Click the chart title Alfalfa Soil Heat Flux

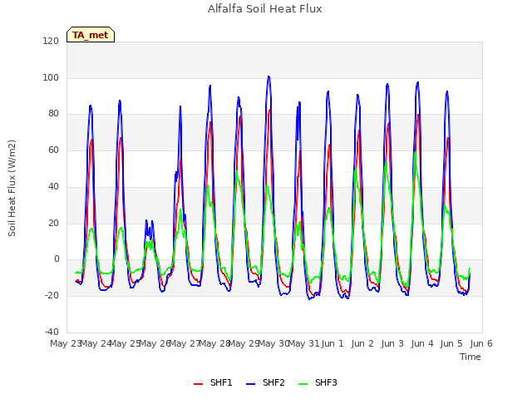click(x=265, y=9)
